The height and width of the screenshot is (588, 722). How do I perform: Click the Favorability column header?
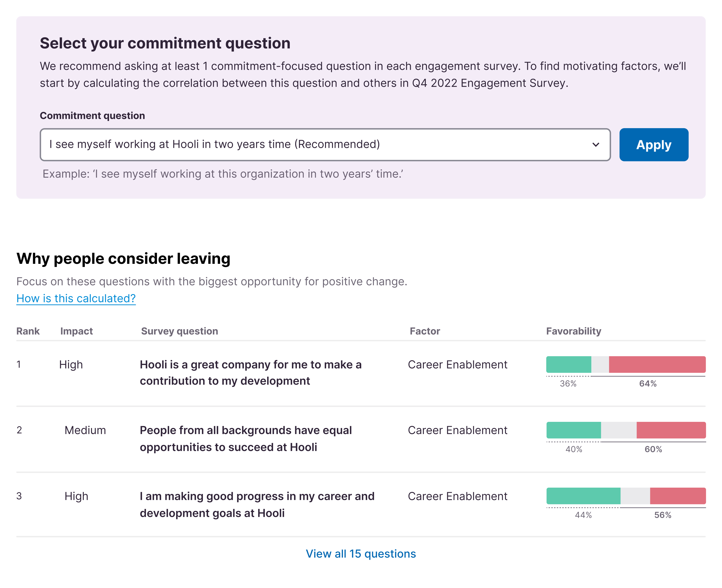coord(573,331)
